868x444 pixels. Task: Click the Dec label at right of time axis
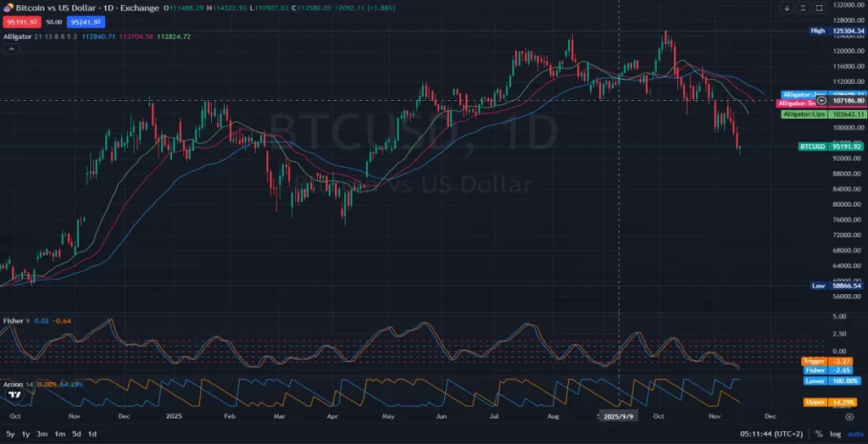click(770, 416)
